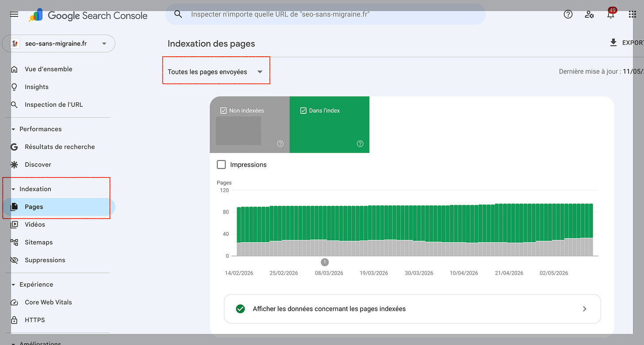The width and height of the screenshot is (644, 345).
Task: Open the Sitemaps page
Action: (x=38, y=242)
